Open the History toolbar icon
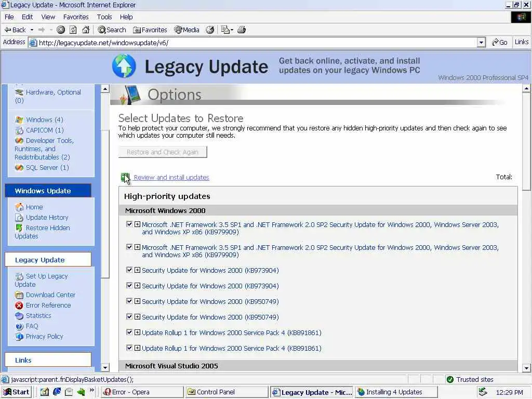 point(210,30)
